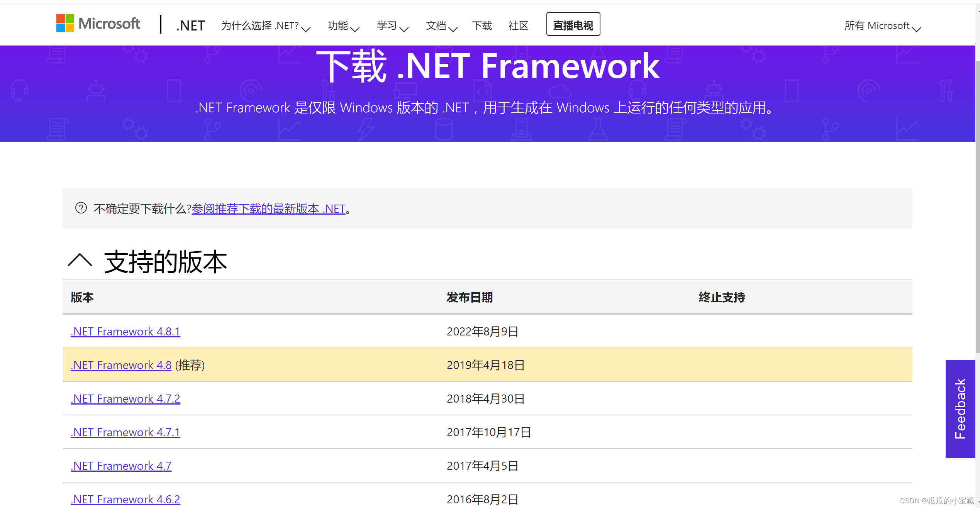Viewport: 980px width, 508px height.
Task: Open .NET Framework 4.7 link
Action: click(121, 466)
